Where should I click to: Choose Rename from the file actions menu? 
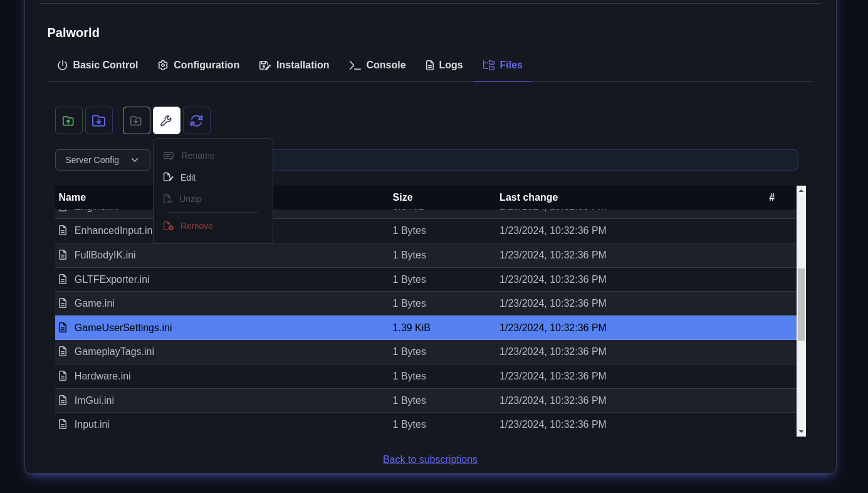213,156
